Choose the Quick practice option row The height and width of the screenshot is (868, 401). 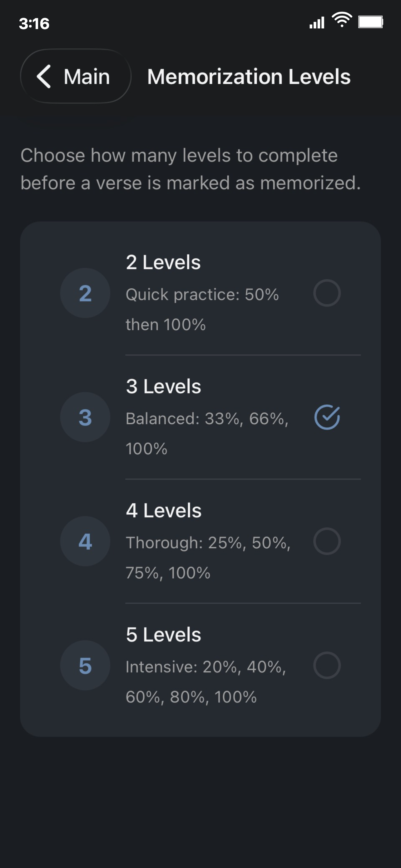tap(202, 292)
